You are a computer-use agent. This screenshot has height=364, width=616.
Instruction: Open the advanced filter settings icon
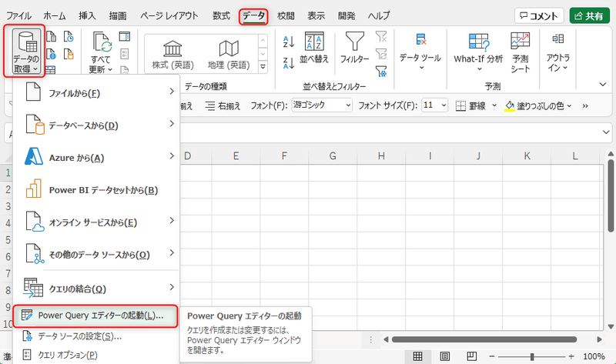click(x=381, y=71)
